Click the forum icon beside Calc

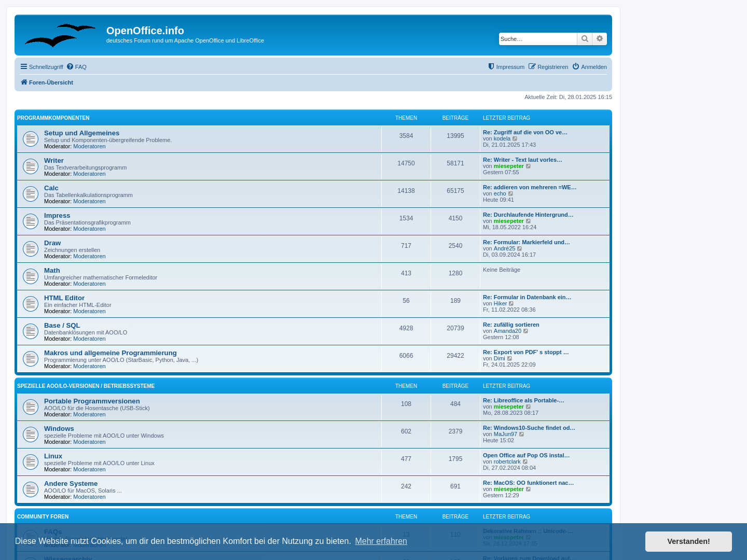pyautogui.click(x=31, y=194)
